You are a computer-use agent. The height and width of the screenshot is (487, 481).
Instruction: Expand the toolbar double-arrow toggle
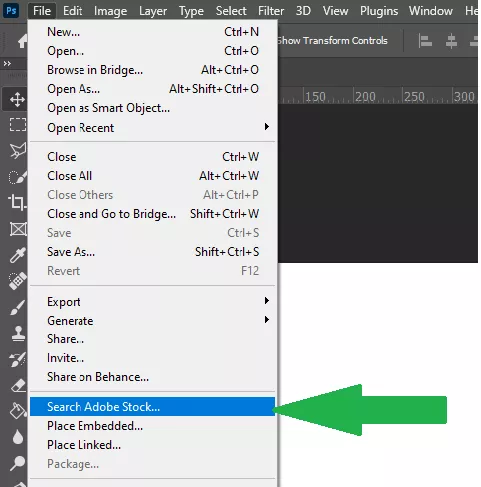coord(7,63)
